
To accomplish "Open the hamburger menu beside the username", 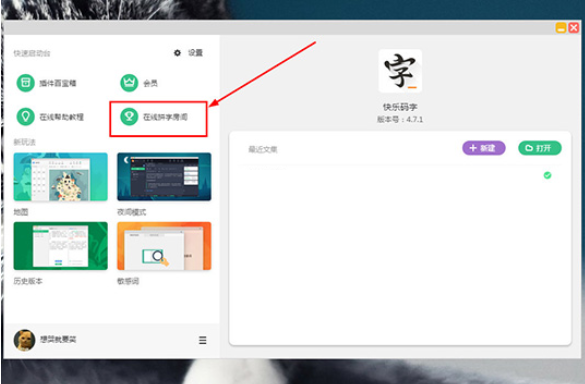I will coord(203,340).
